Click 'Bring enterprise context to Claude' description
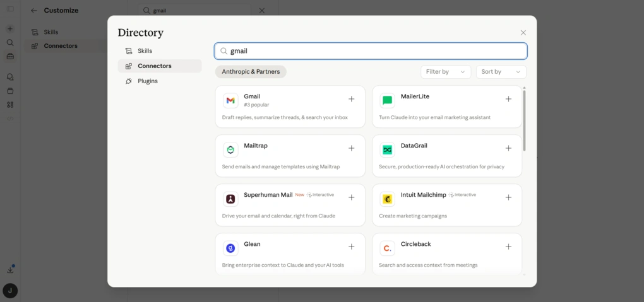This screenshot has width=644, height=302. click(x=283, y=265)
